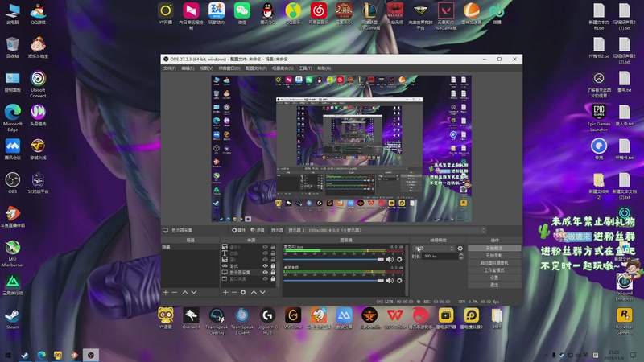
Task: Open League of Legends WeGame desktop icon
Action: click(x=369, y=16)
